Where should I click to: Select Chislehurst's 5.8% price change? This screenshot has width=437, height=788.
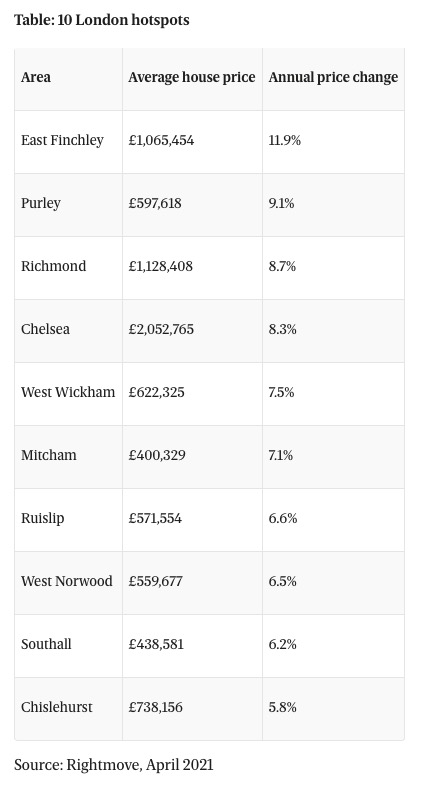282,708
